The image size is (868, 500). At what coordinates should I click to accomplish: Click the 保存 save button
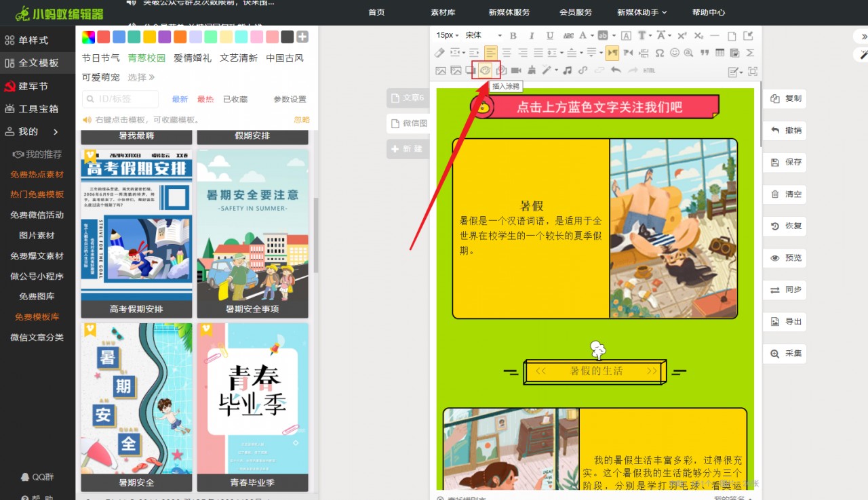click(785, 162)
